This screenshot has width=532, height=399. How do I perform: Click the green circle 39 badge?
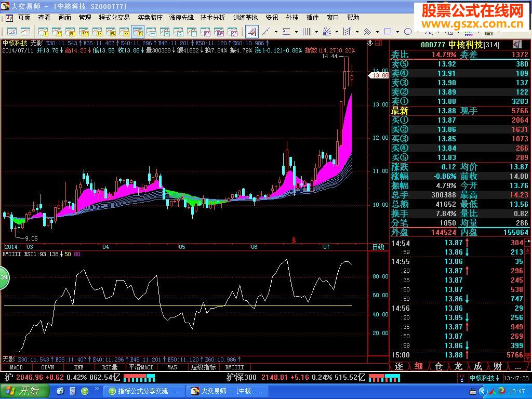coord(4,277)
